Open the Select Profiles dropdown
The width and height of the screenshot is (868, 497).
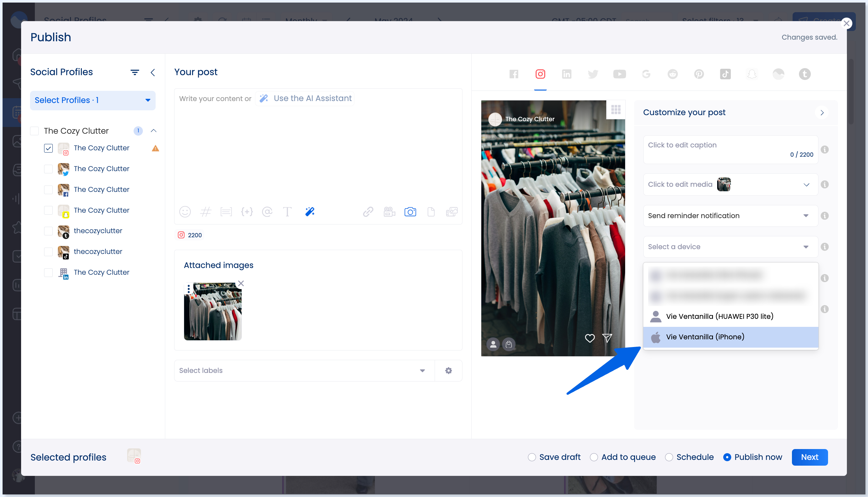[93, 100]
